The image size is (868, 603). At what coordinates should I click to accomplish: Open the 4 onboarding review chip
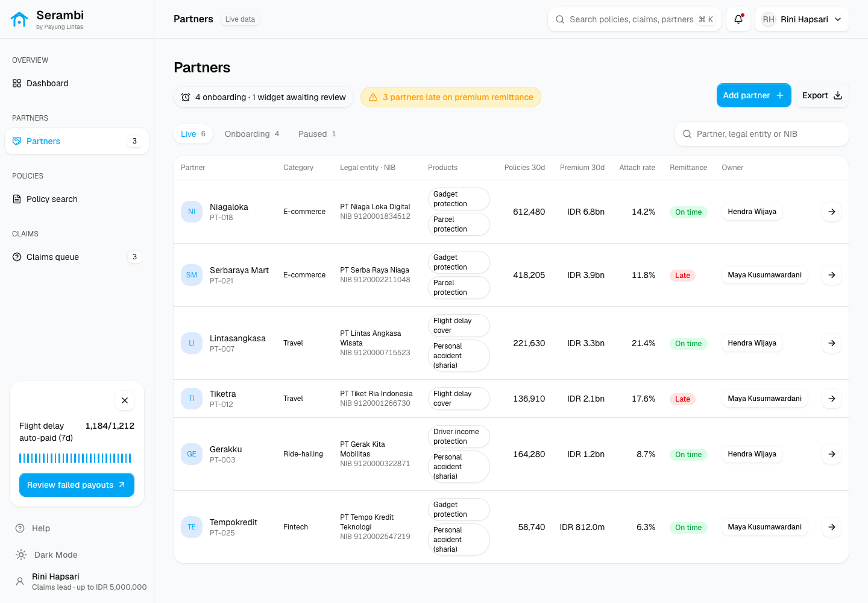(x=263, y=97)
